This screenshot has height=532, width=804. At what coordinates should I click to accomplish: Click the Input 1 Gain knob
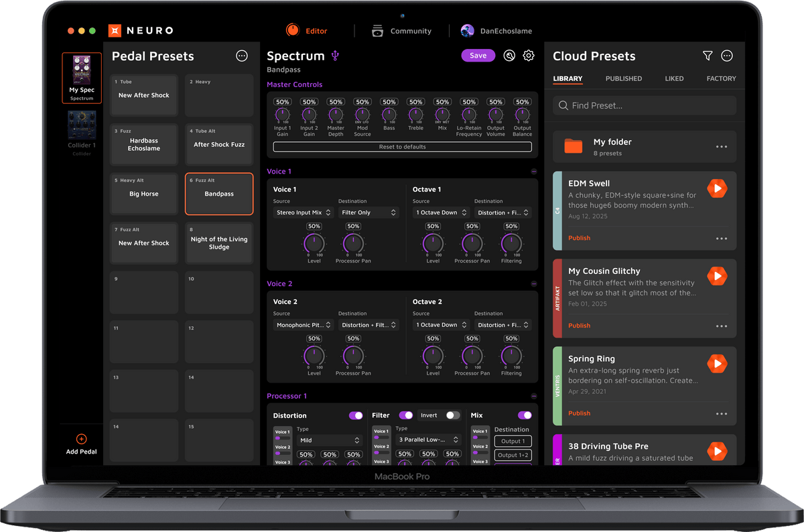point(283,115)
